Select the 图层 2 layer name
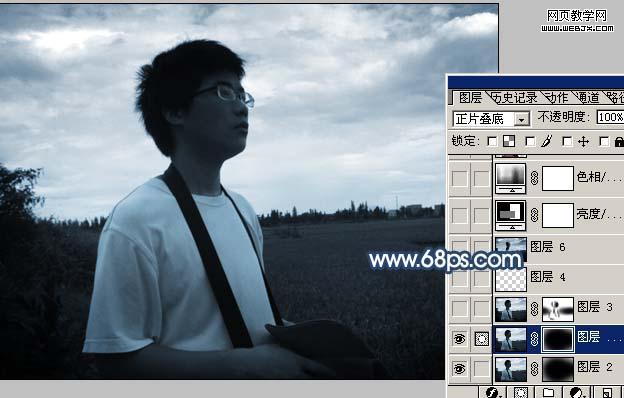This screenshot has width=624, height=398. [595, 367]
